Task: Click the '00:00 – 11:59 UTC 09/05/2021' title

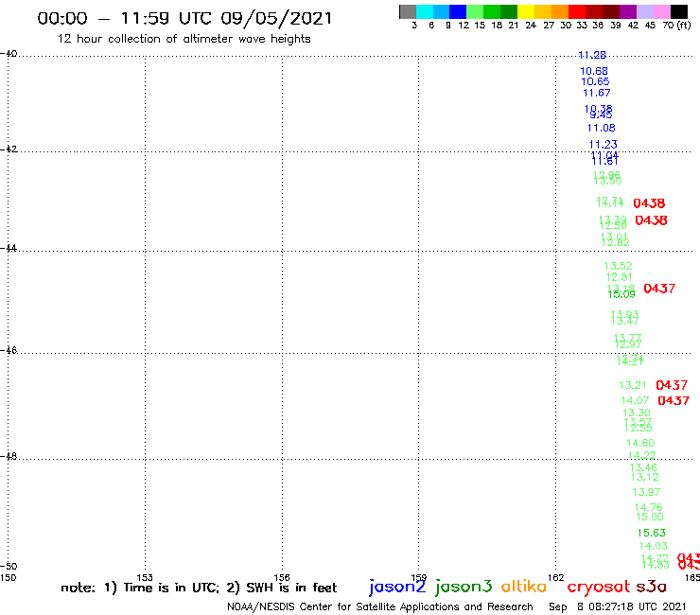Action: tap(184, 18)
